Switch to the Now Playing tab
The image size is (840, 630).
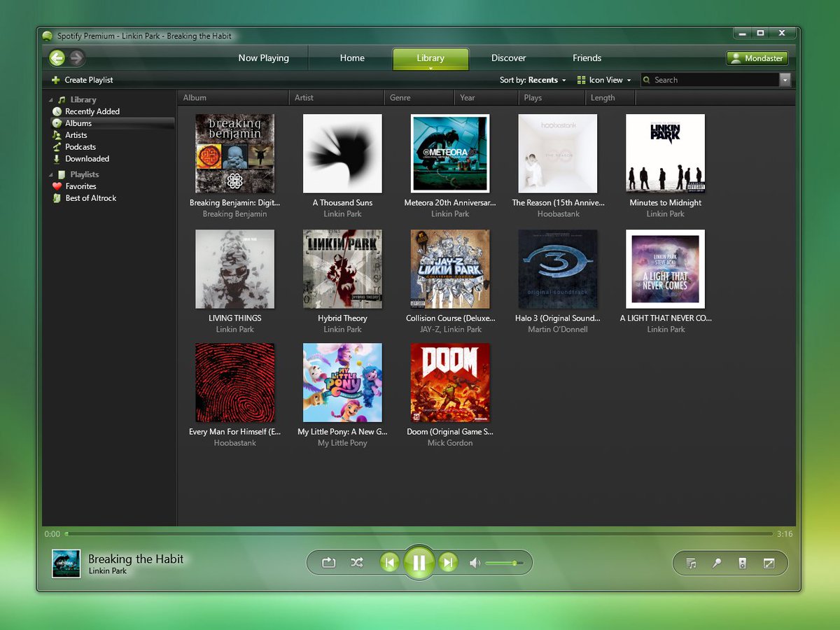click(x=263, y=58)
